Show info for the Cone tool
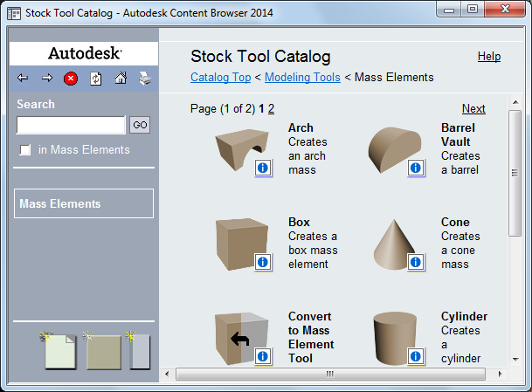532x392 pixels. [x=415, y=261]
